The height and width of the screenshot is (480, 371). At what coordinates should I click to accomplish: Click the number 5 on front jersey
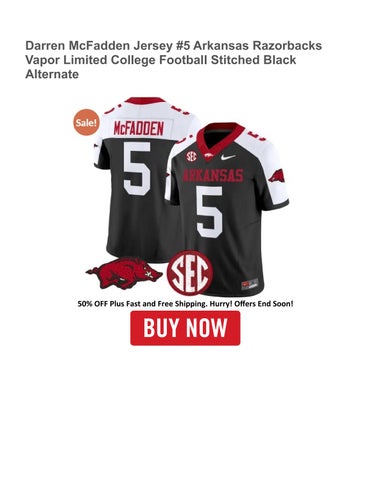tap(209, 212)
